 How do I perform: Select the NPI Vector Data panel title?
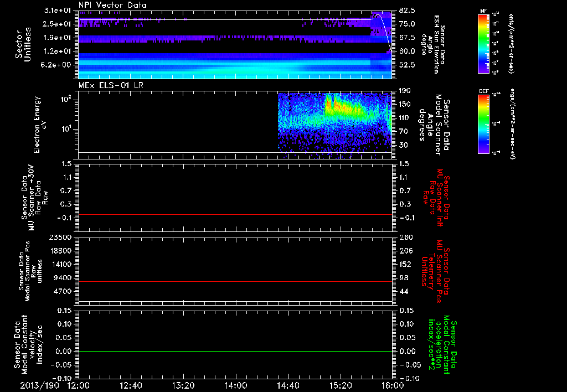pyautogui.click(x=111, y=4)
